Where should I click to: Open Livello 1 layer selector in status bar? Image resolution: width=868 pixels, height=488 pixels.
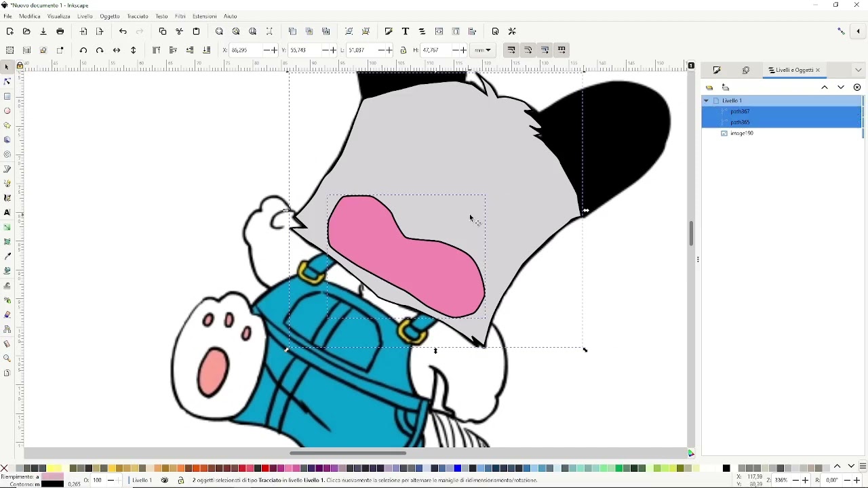pos(141,481)
